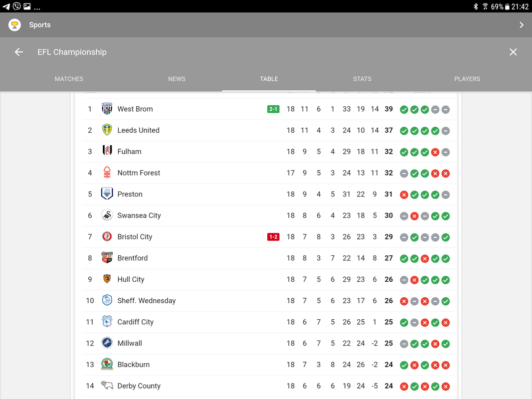Select the NEWS tab
The width and height of the screenshot is (532, 399).
[x=177, y=79]
